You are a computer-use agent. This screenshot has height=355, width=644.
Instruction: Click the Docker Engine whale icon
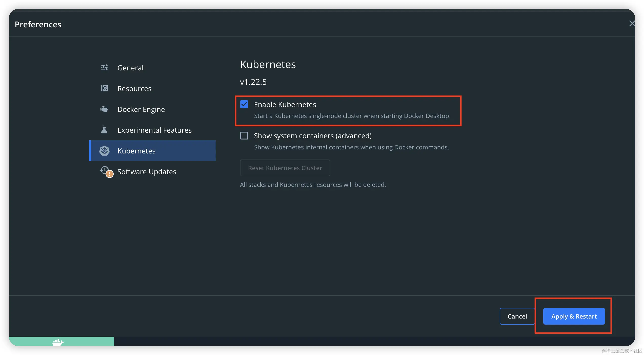point(104,109)
